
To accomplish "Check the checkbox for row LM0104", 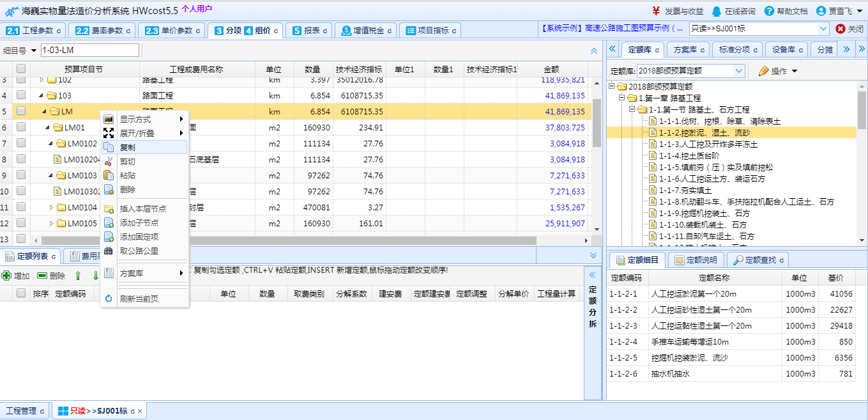I will tap(21, 207).
